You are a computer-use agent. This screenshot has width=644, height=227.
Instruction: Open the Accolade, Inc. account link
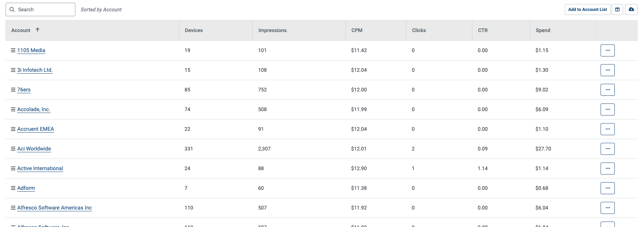34,109
